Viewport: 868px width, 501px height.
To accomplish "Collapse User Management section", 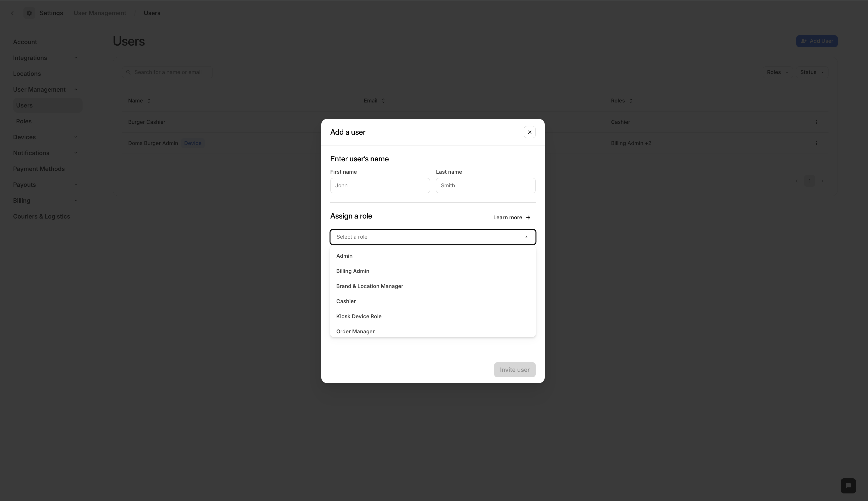I will click(76, 89).
